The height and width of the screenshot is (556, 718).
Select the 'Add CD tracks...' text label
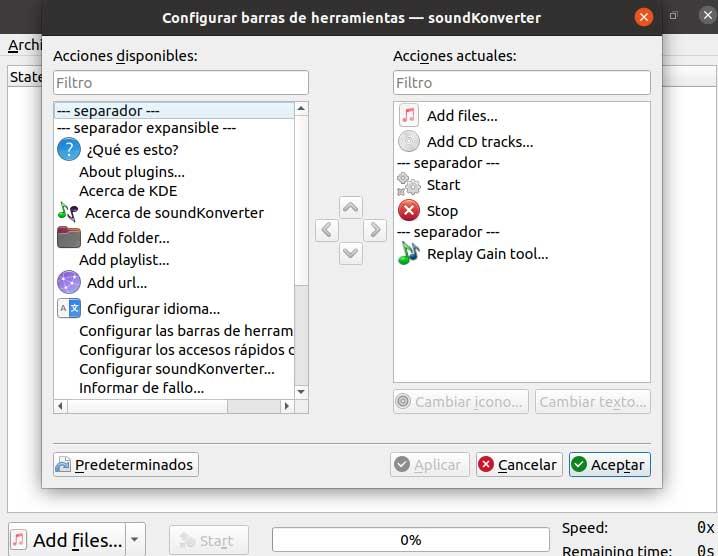(x=480, y=142)
